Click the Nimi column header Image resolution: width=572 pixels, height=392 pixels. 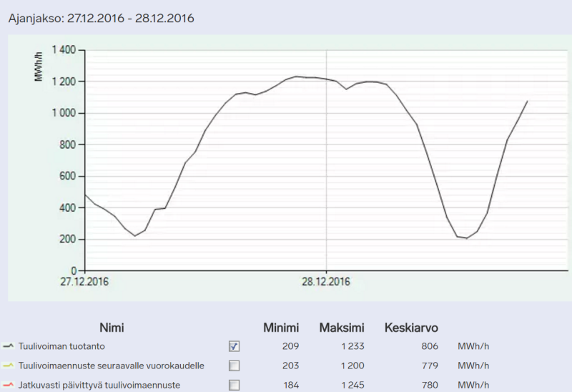click(x=112, y=328)
